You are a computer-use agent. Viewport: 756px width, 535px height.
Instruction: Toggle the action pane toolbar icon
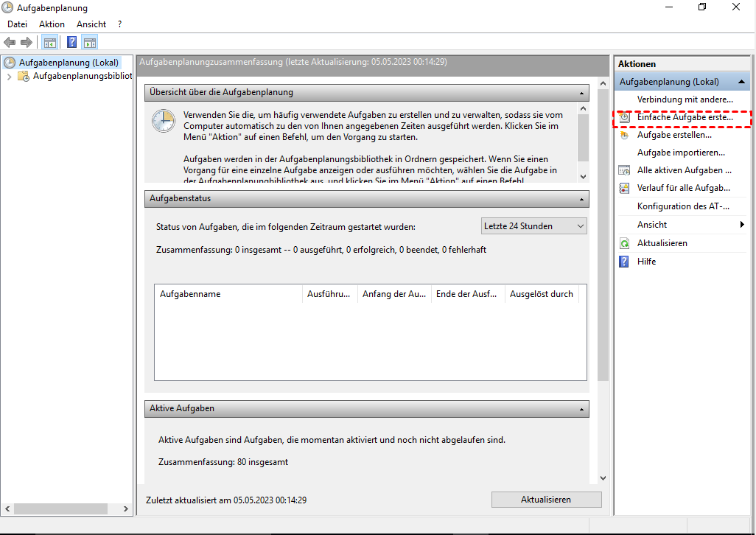[90, 43]
